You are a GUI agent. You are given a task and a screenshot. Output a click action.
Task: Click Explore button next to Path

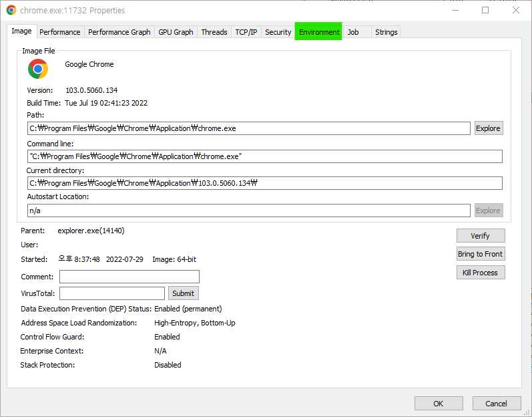pos(489,128)
